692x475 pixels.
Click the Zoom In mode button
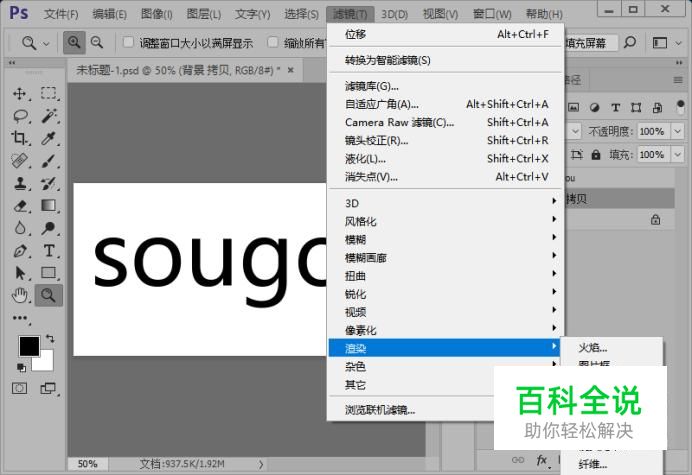74,43
